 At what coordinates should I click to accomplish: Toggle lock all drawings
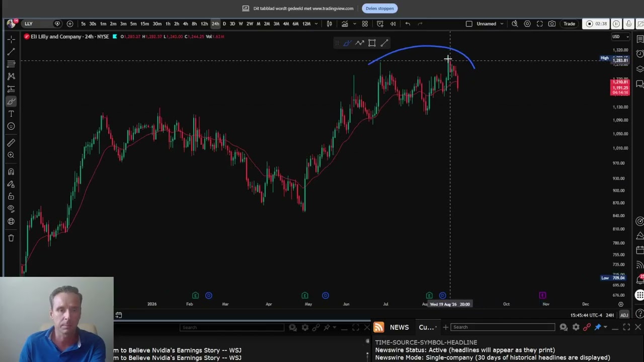click(11, 197)
